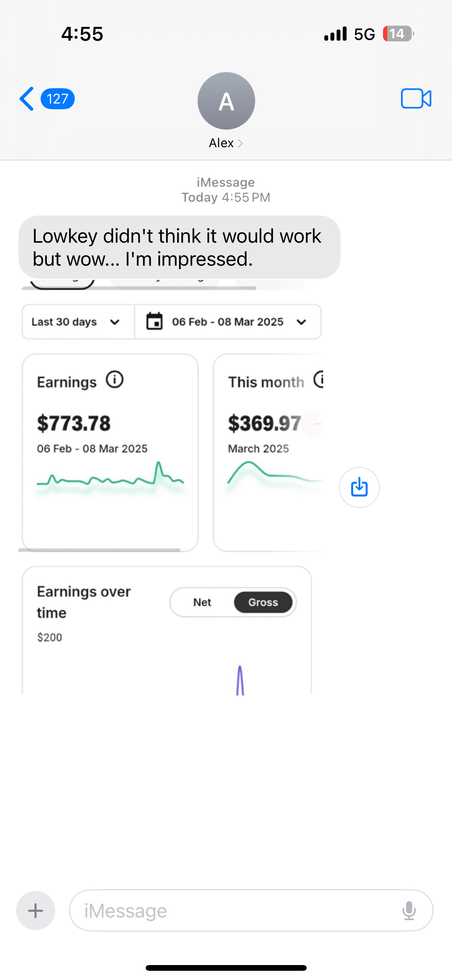Tap the home indicator bar

(x=226, y=968)
